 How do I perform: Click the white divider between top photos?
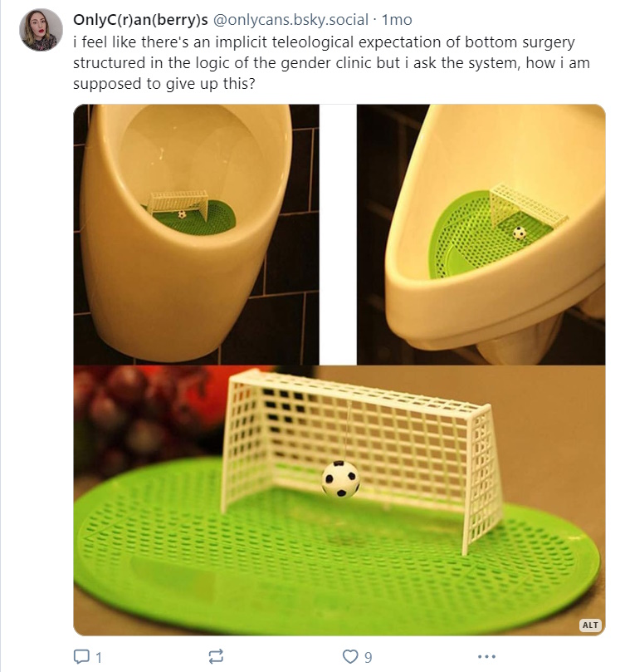338,234
